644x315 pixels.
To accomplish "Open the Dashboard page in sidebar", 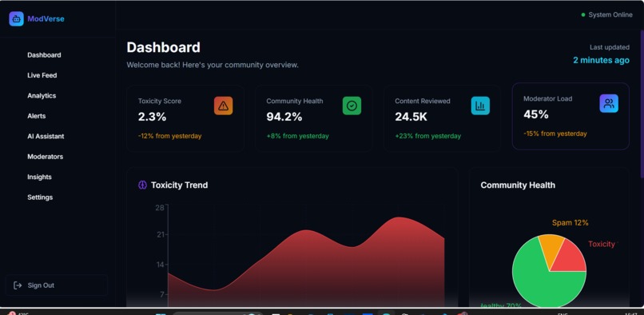I will [x=44, y=55].
